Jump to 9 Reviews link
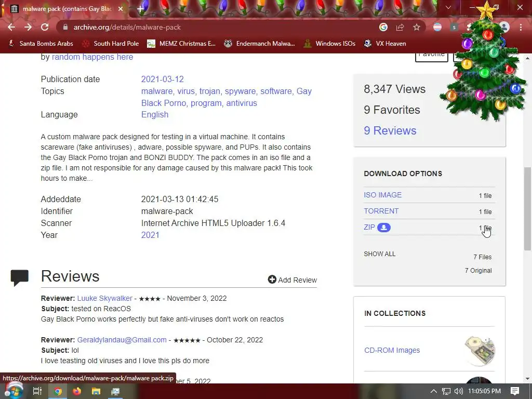The image size is (532, 399). pyautogui.click(x=390, y=130)
